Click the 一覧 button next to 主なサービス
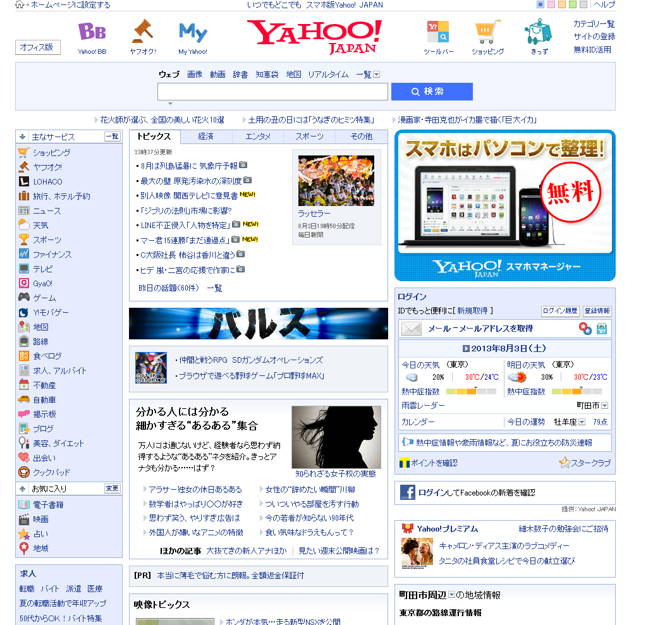672x625 pixels. click(x=113, y=137)
